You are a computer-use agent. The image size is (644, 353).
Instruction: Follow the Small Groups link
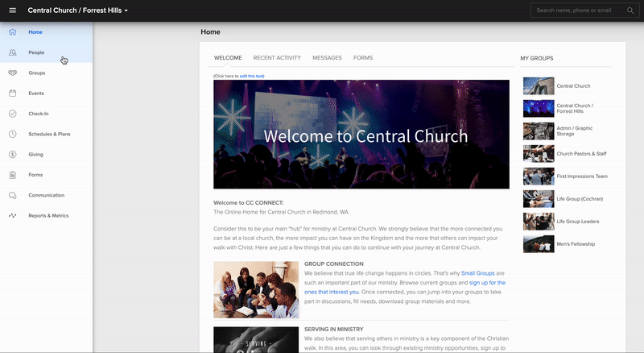click(x=478, y=273)
